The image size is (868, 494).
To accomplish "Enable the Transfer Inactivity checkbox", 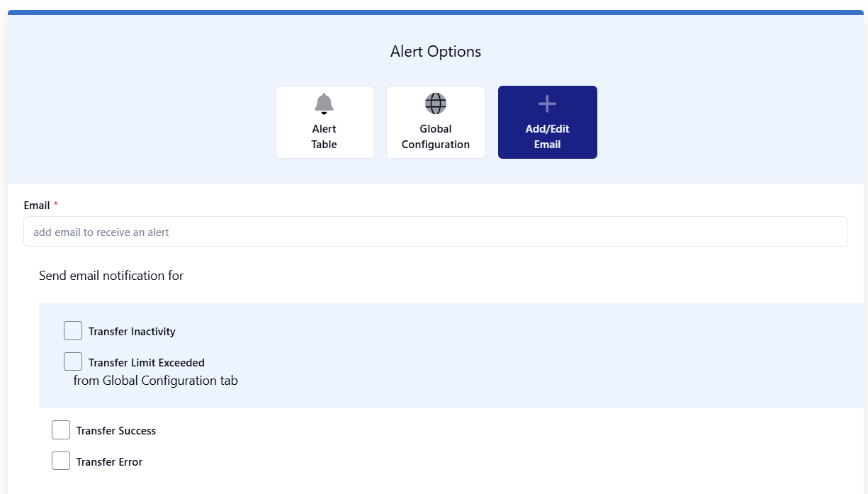I will pos(73,331).
